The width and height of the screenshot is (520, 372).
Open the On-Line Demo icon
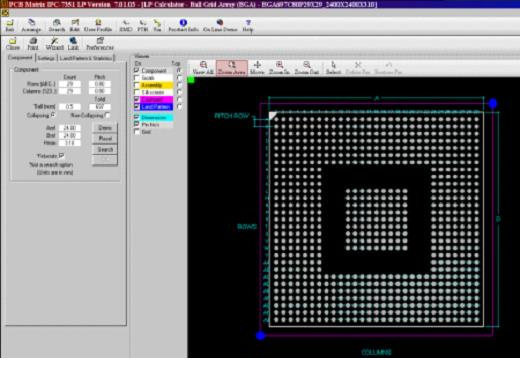point(220,25)
